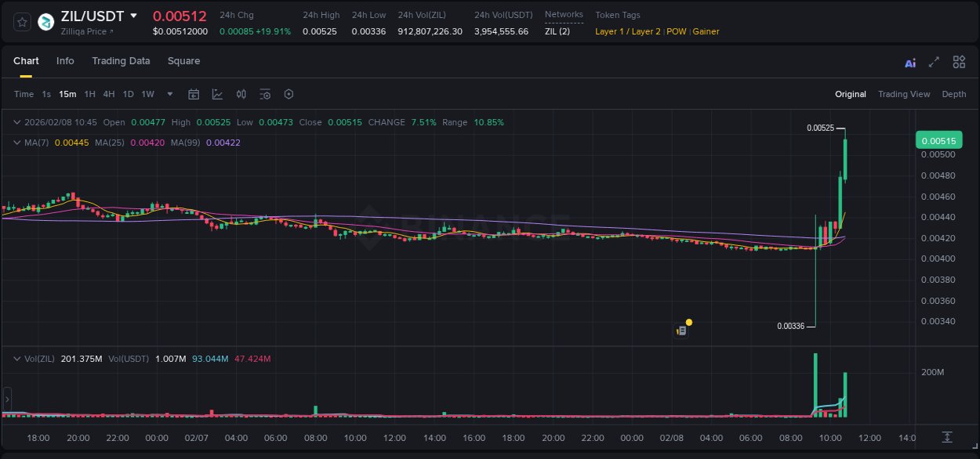Switch to the Trading Data tab

[121, 61]
